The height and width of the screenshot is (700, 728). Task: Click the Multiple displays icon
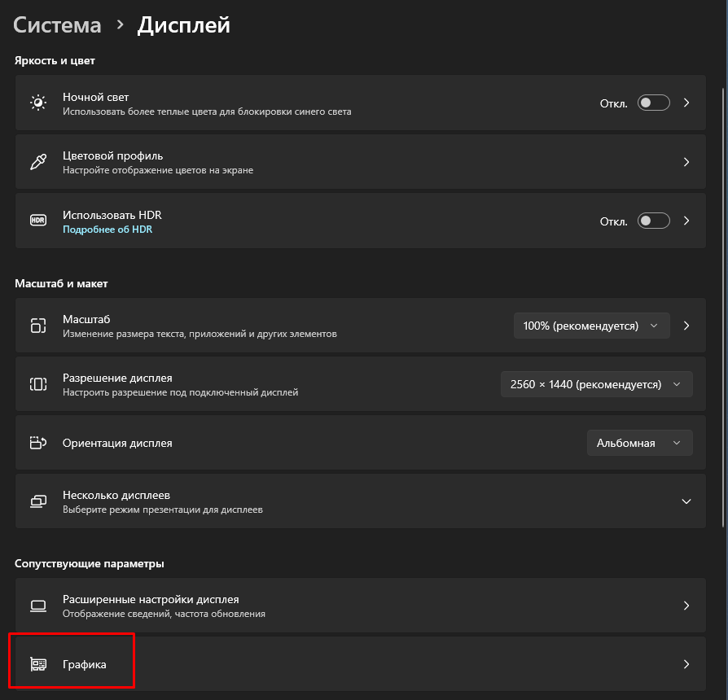pos(38,501)
